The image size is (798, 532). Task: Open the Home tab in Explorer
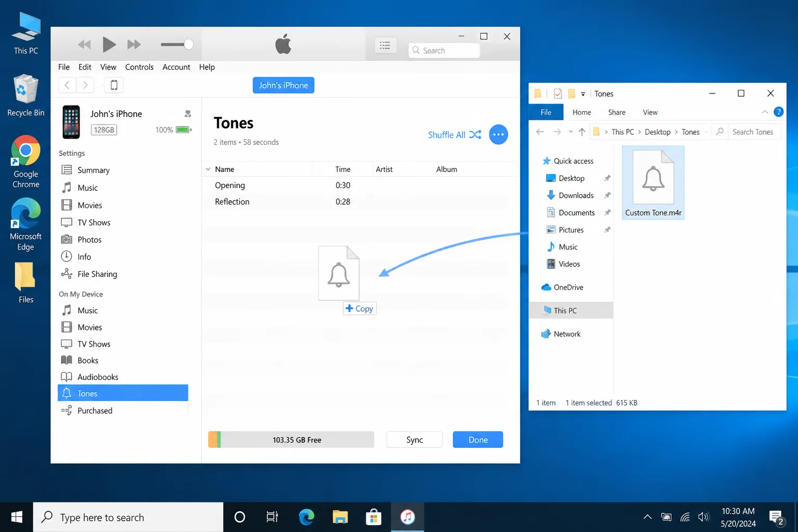pyautogui.click(x=582, y=112)
